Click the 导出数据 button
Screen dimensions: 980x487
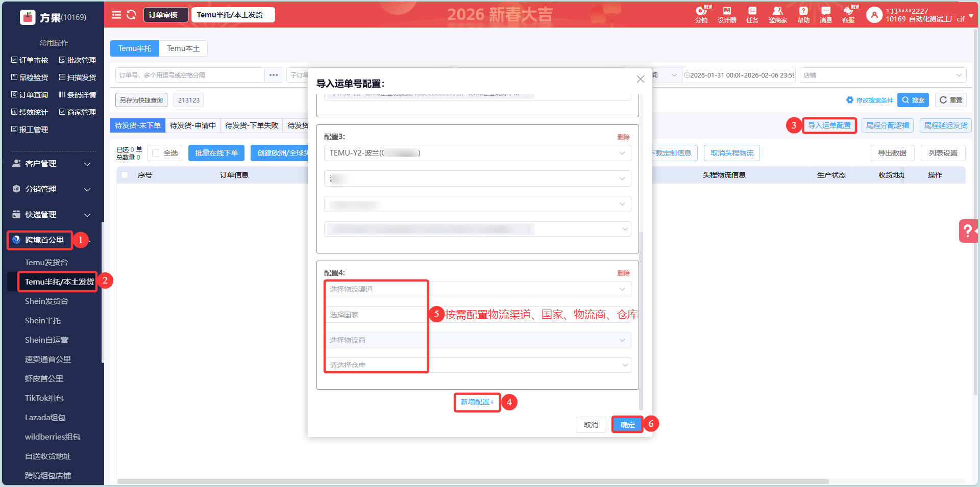(x=892, y=153)
